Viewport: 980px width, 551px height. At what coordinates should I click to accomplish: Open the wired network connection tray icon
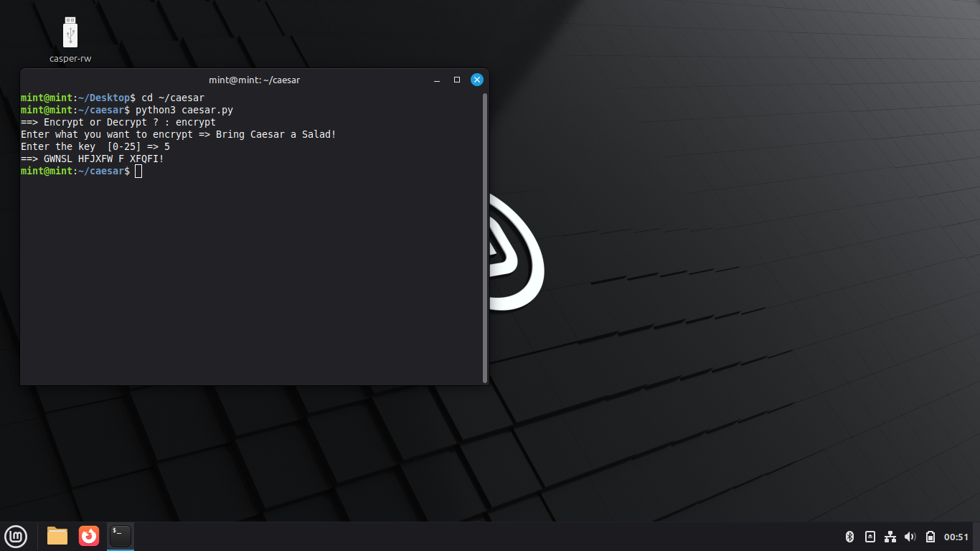(890, 537)
